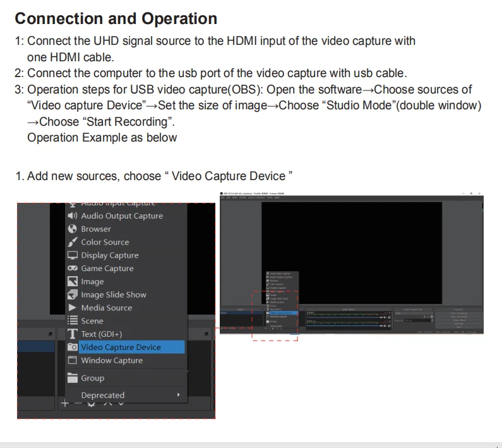Click the "Add new sources" step line

pos(153,176)
